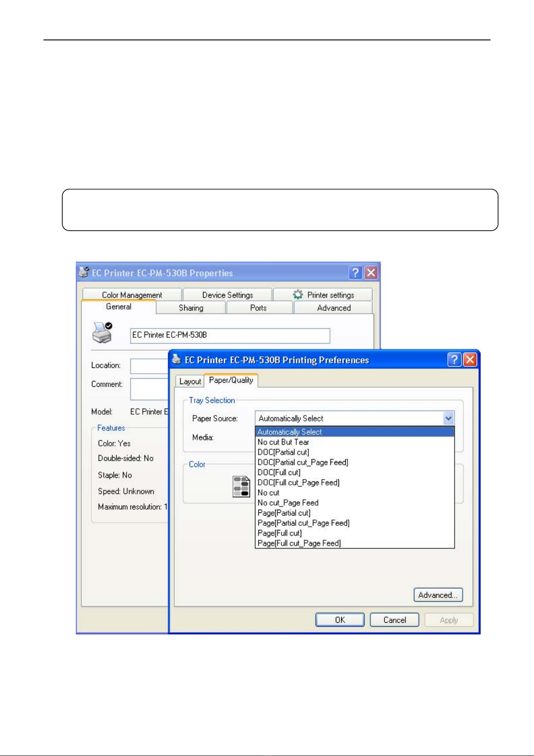534x756 pixels.
Task: Open the Advanced tab in Properties
Action: [334, 308]
